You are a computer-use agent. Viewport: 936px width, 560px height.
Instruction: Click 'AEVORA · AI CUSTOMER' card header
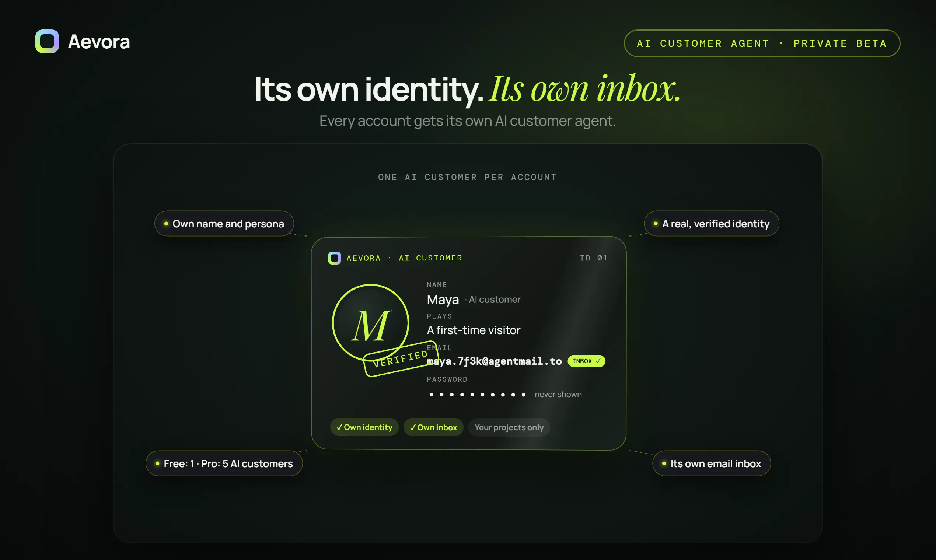coord(404,258)
